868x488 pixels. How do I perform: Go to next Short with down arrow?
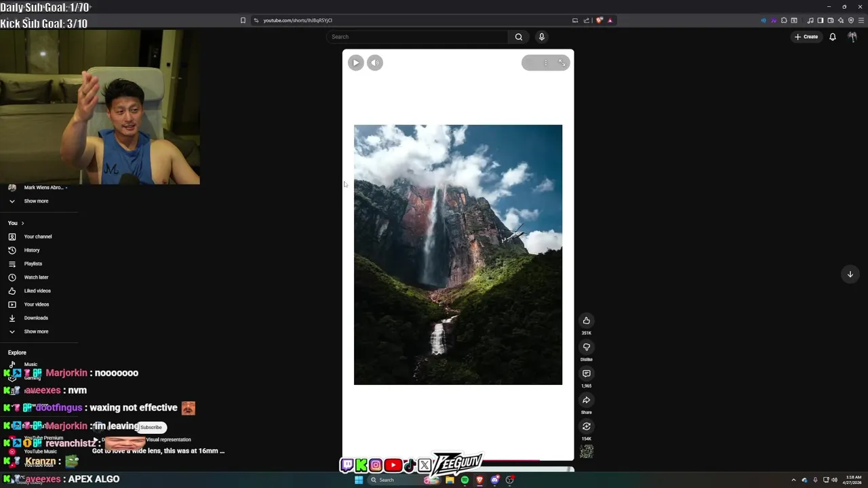pyautogui.click(x=850, y=274)
